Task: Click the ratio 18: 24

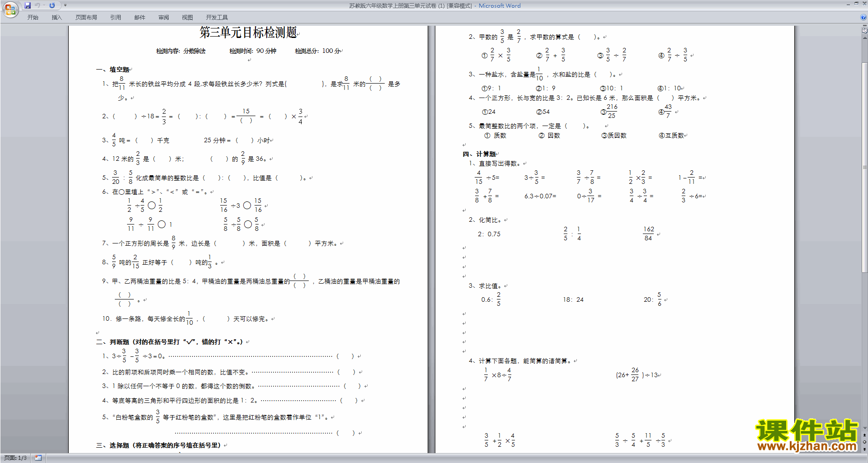Action: click(573, 299)
